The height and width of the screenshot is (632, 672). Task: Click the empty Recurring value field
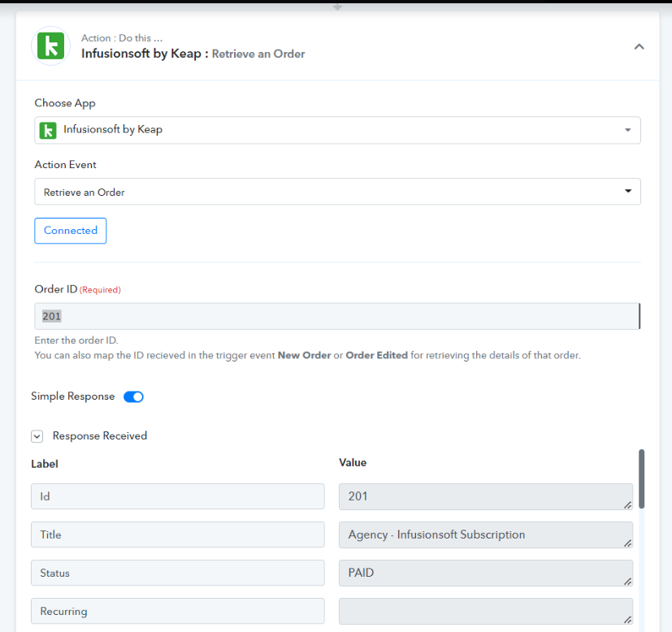(x=486, y=612)
